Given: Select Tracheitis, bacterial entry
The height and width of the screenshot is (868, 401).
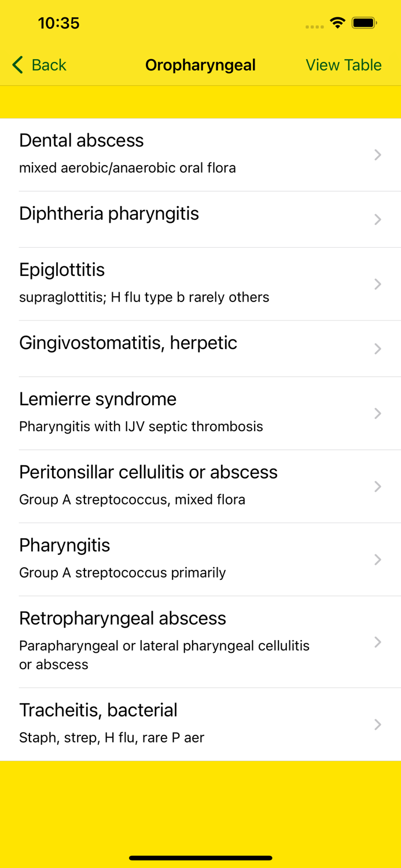Looking at the screenshot, I should pyautogui.click(x=111, y=723).
